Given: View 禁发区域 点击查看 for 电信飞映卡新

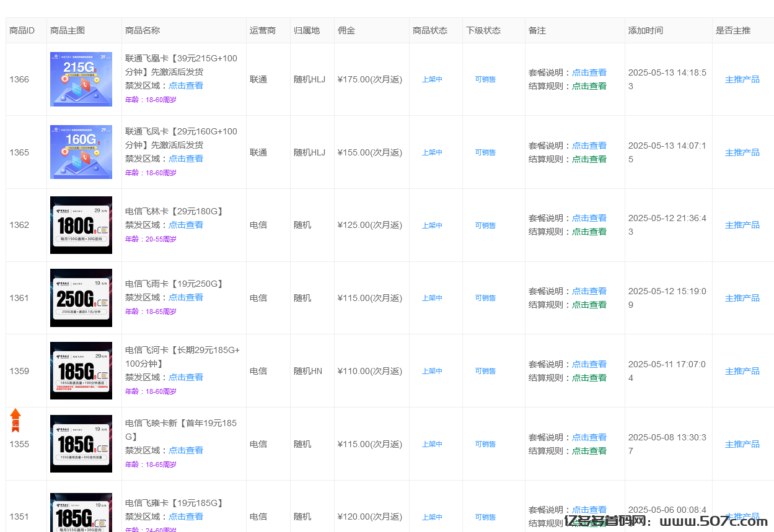Looking at the screenshot, I should point(186,450).
